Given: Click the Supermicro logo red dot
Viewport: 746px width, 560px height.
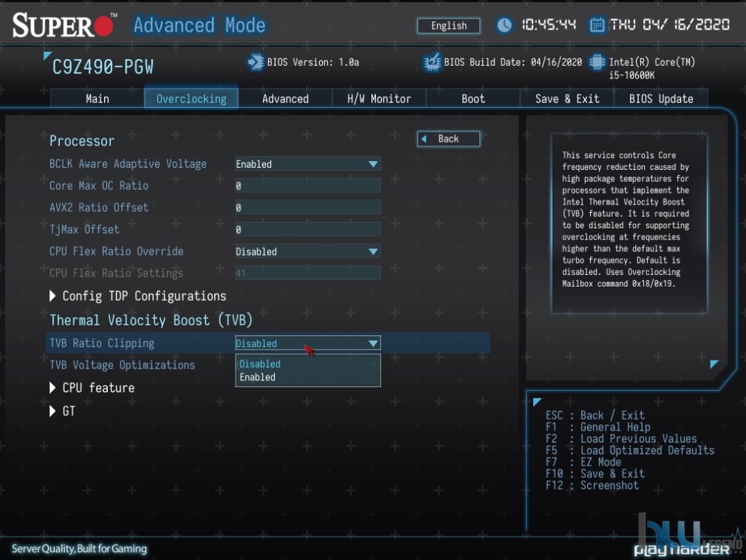Looking at the screenshot, I should 103,27.
